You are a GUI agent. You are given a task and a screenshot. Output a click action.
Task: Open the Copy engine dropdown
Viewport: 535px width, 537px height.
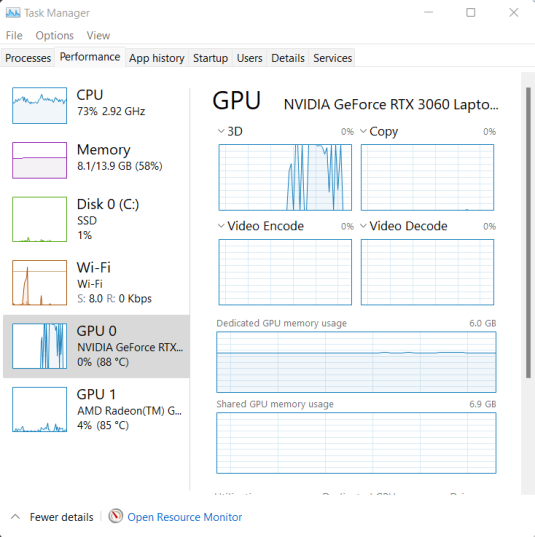363,131
